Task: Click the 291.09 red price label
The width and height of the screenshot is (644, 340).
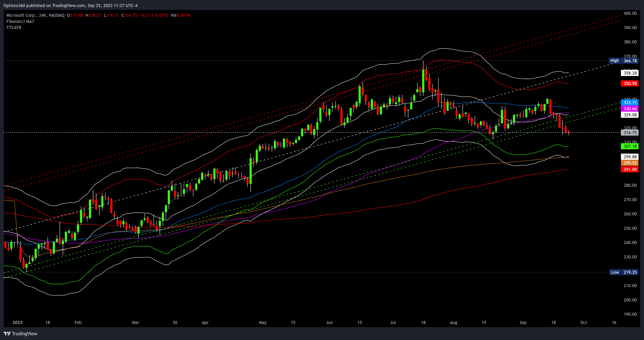Action: click(630, 169)
